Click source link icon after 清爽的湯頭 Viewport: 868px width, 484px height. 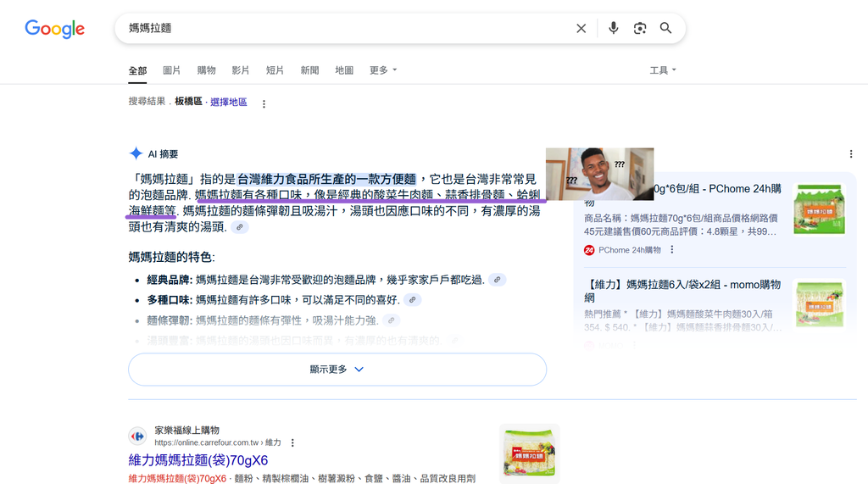[x=240, y=227]
